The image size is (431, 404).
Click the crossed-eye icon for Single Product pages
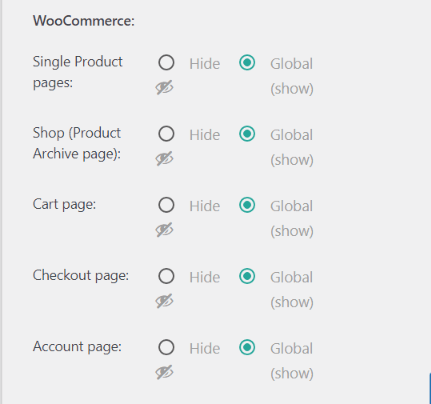pyautogui.click(x=164, y=88)
